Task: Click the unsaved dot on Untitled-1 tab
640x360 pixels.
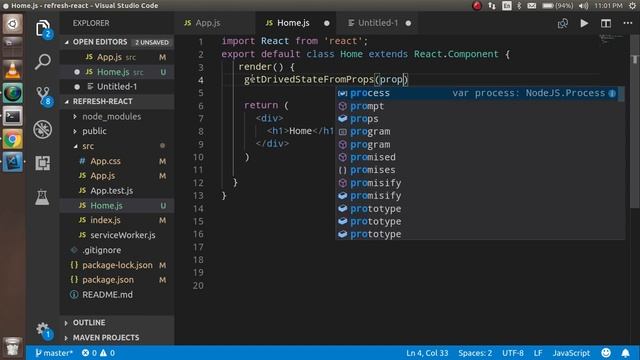Action: pos(408,23)
